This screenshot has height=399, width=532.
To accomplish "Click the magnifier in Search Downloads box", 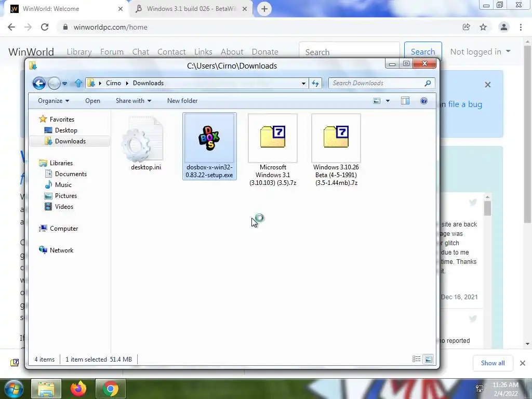I will coord(428,83).
